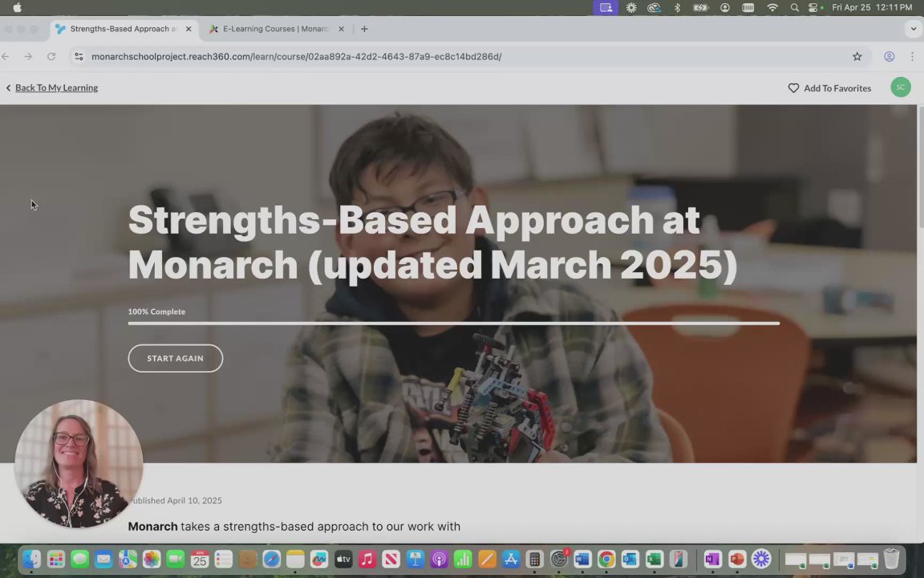Click the date and time display
This screenshot has width=924, height=578.
click(872, 8)
